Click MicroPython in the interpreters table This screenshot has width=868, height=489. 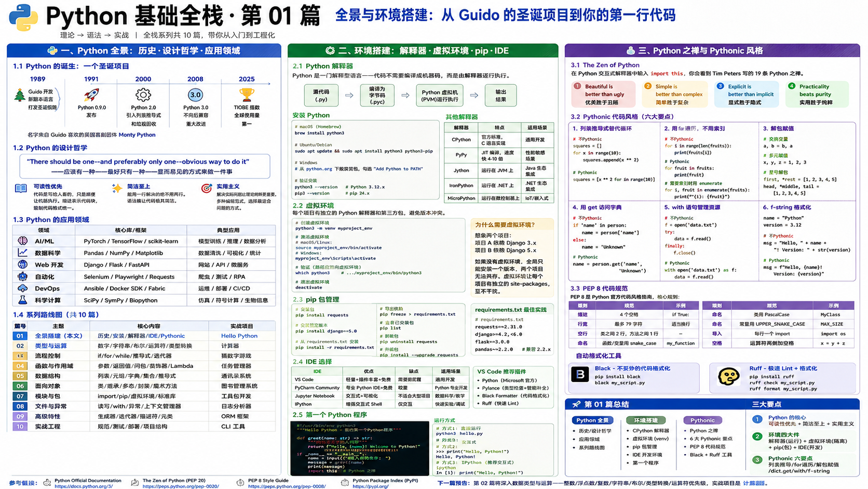pyautogui.click(x=461, y=198)
